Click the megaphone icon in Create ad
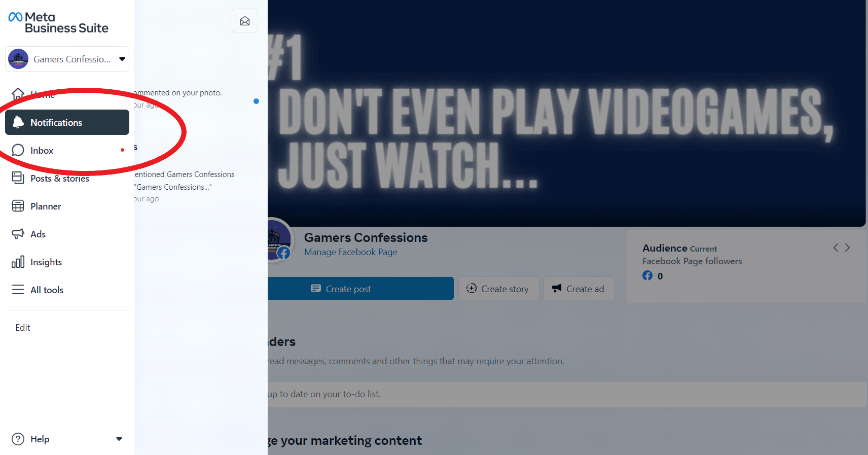The width and height of the screenshot is (868, 455). point(557,288)
